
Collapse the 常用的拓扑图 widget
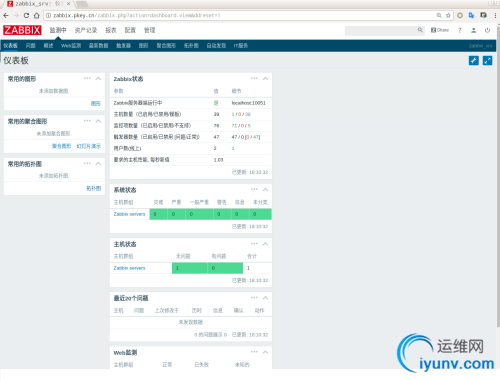tap(98, 164)
